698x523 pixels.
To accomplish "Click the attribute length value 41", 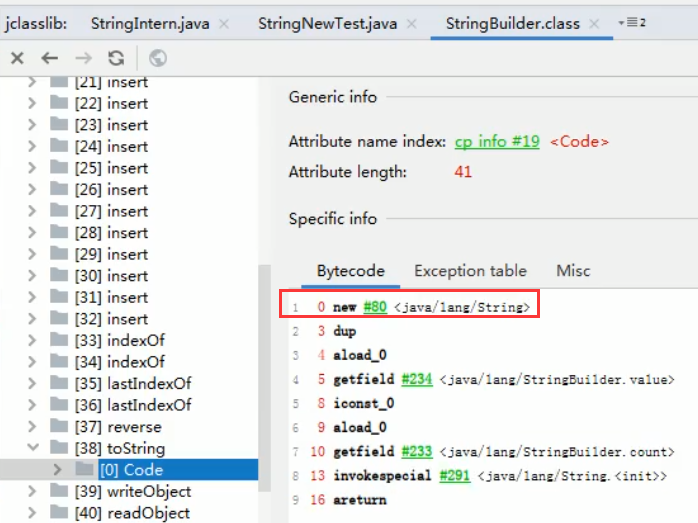I will point(463,172).
